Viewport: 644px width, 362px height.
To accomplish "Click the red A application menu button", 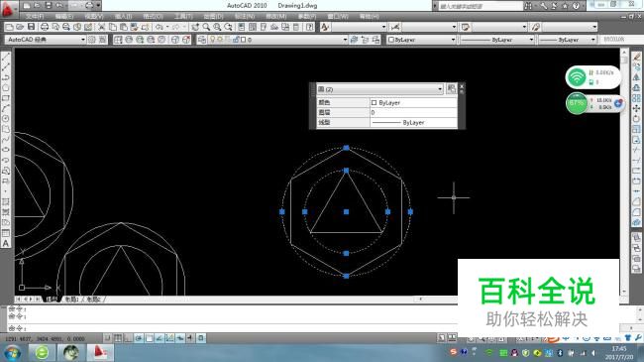I will (7, 10).
